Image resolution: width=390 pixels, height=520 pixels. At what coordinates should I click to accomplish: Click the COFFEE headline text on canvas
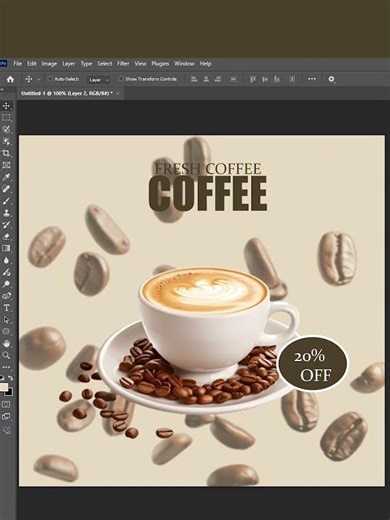point(208,194)
